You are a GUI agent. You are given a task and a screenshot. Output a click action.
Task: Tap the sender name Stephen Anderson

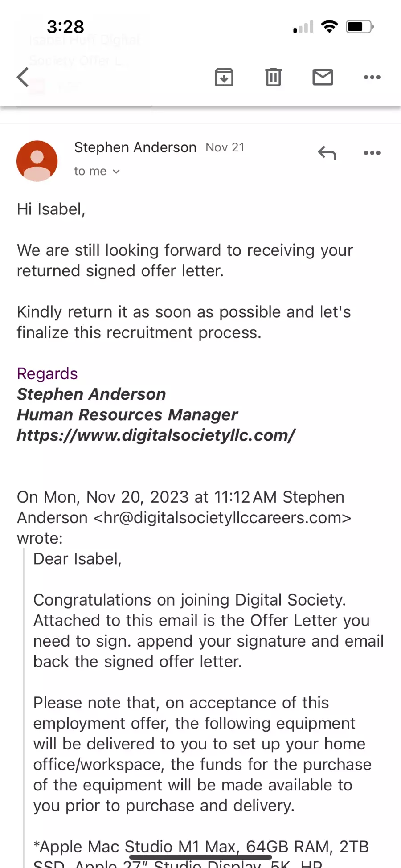click(x=135, y=147)
